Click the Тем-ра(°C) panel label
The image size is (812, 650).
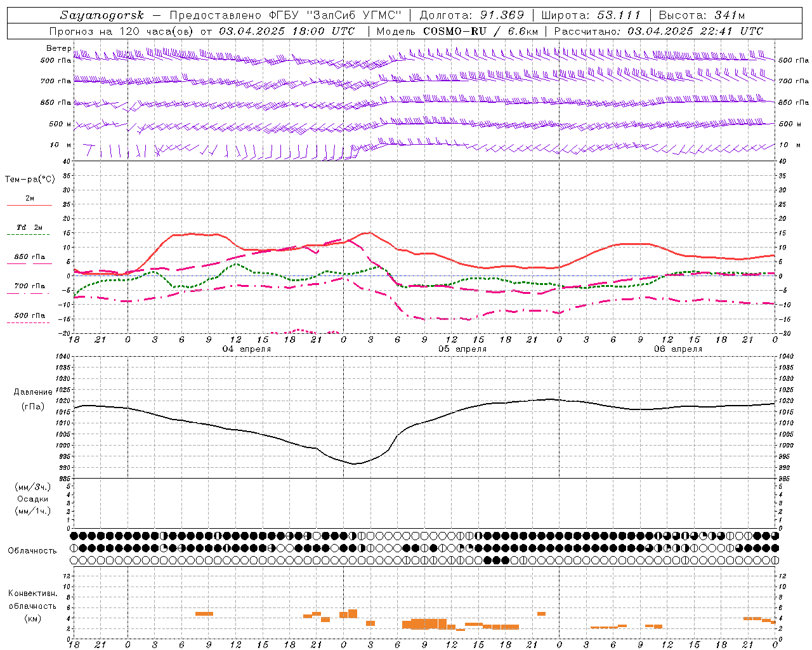coord(30,180)
